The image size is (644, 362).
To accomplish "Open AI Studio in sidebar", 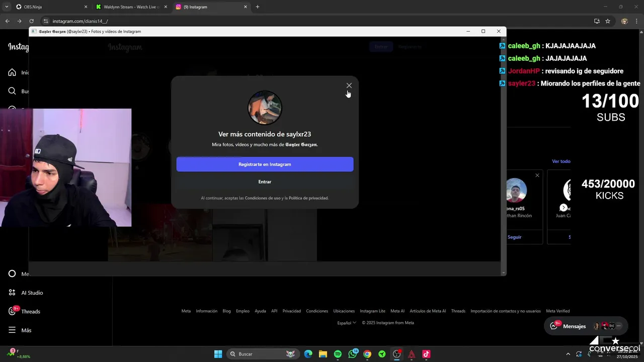I will coord(25,293).
